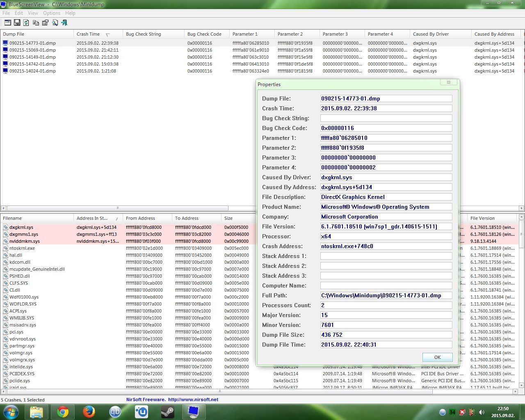Screen dimensions: 525x420
Task: Click the empty Computer Name field
Action: pos(386,285)
